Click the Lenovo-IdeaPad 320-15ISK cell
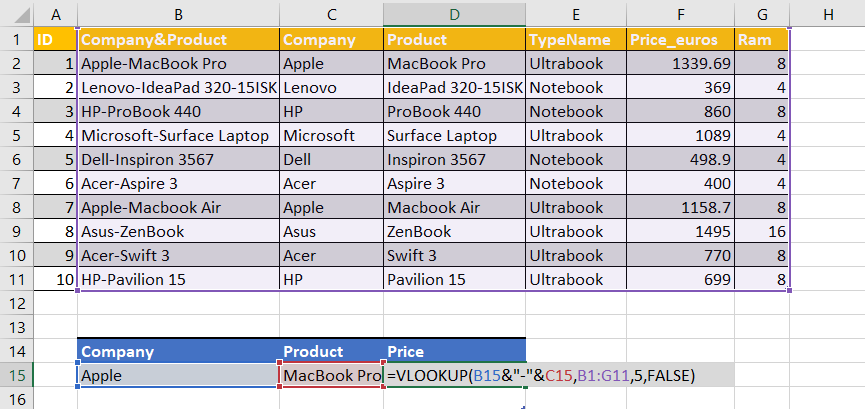Image resolution: width=865 pixels, height=409 pixels. tap(178, 87)
